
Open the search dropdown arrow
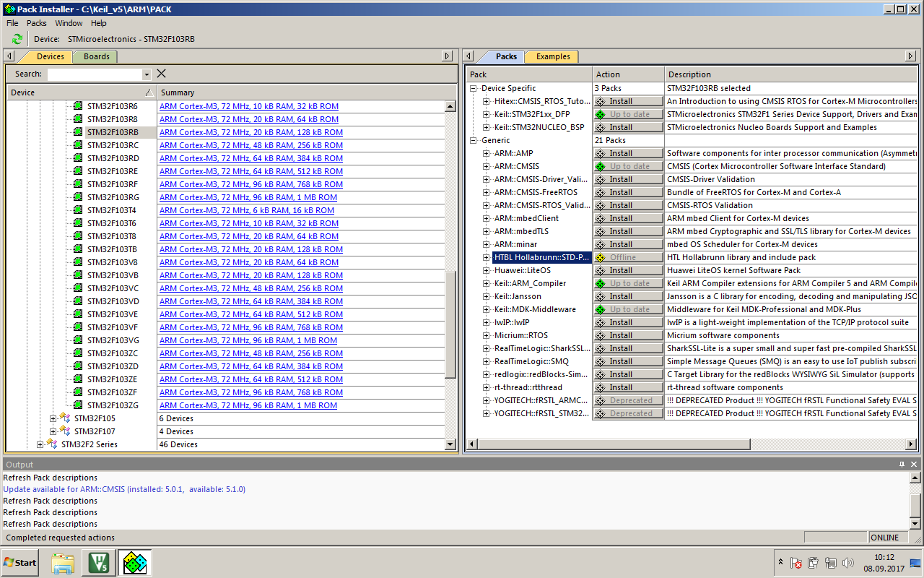[147, 74]
